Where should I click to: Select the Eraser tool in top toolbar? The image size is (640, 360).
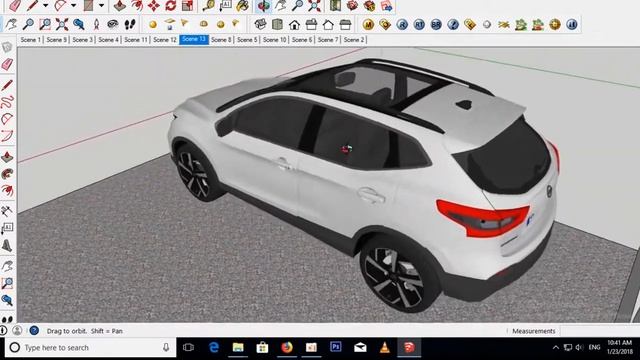[x=15, y=5]
